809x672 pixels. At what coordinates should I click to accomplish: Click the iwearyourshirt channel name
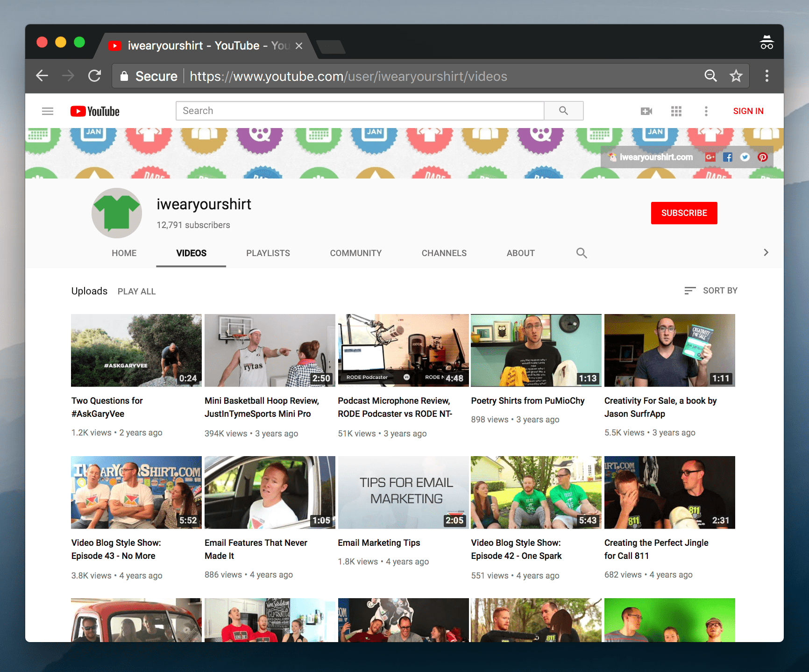coord(204,204)
